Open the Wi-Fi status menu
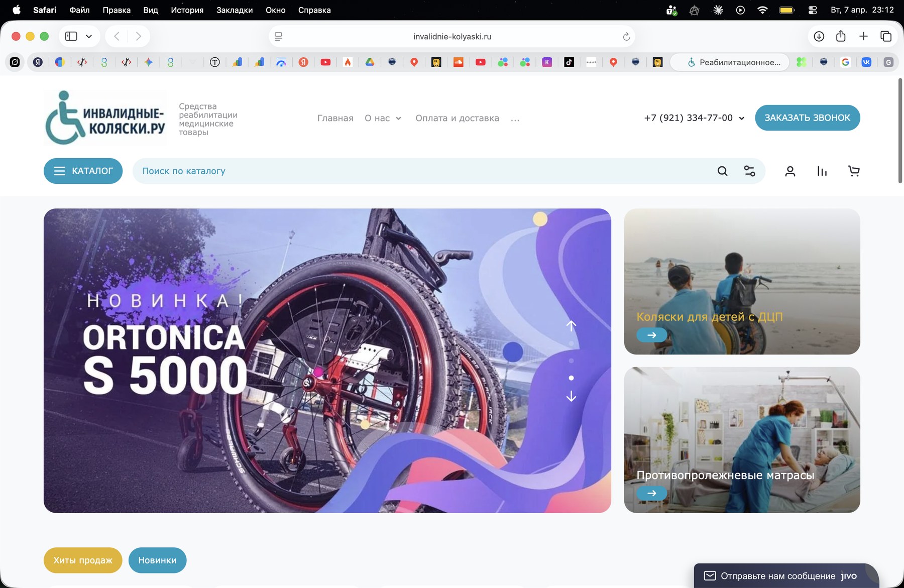The image size is (904, 588). pyautogui.click(x=762, y=10)
